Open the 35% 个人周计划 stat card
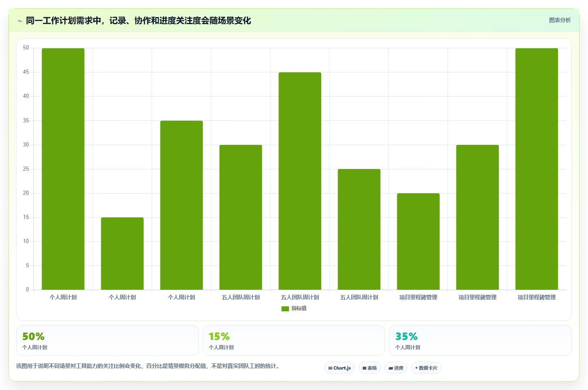Viewport: 588px width, 390px height. (x=480, y=340)
